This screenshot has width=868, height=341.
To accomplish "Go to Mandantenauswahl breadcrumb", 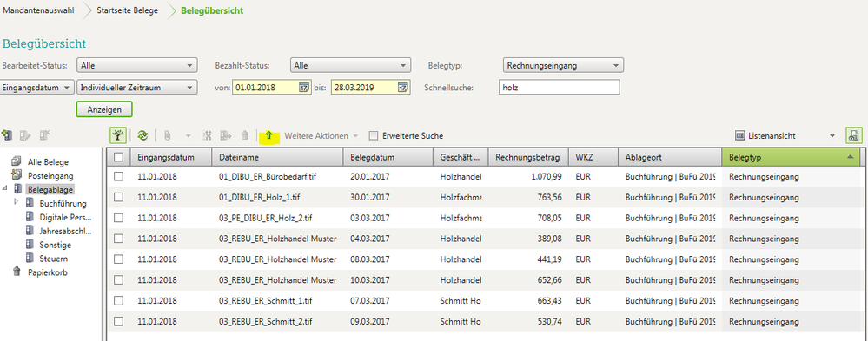I will coord(39,10).
